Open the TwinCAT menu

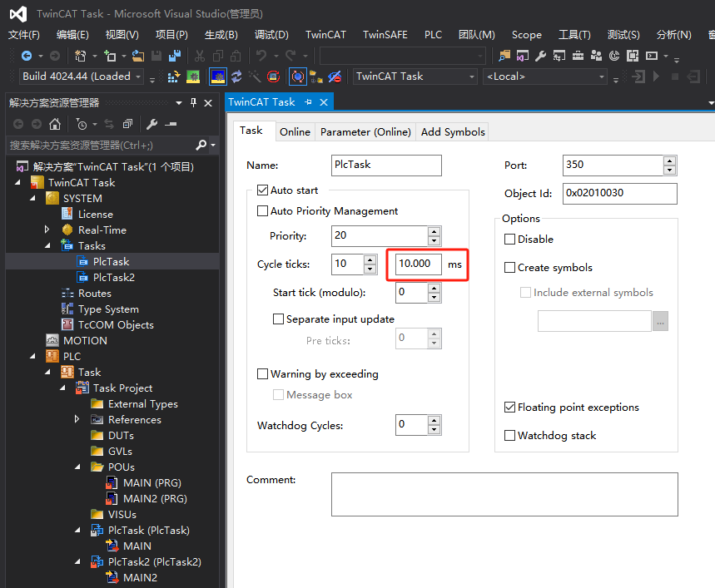(x=325, y=35)
